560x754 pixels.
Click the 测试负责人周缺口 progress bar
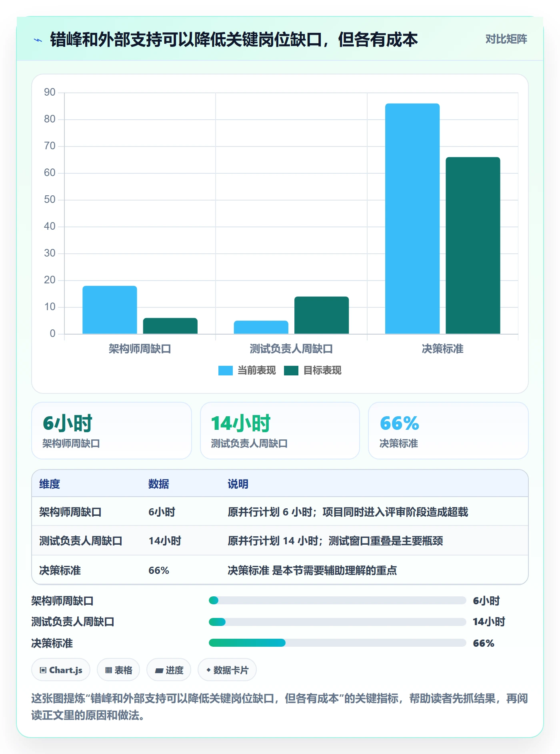[337, 622]
